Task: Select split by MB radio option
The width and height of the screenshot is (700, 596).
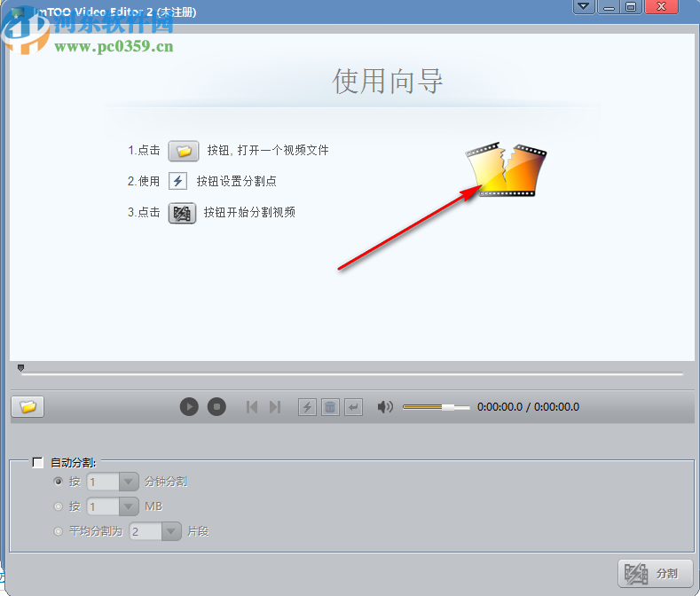Action: (x=58, y=506)
